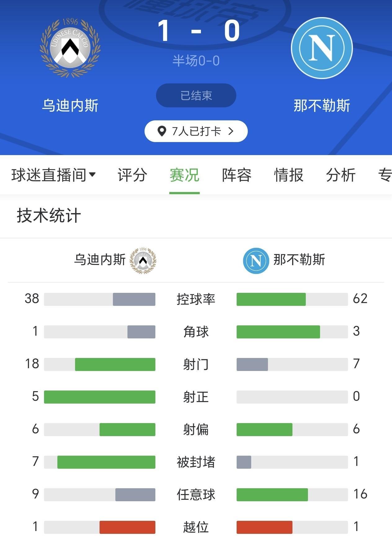The image size is (392, 545).
Task: Tap the small Napoli logo above stats
Action: 256,261
